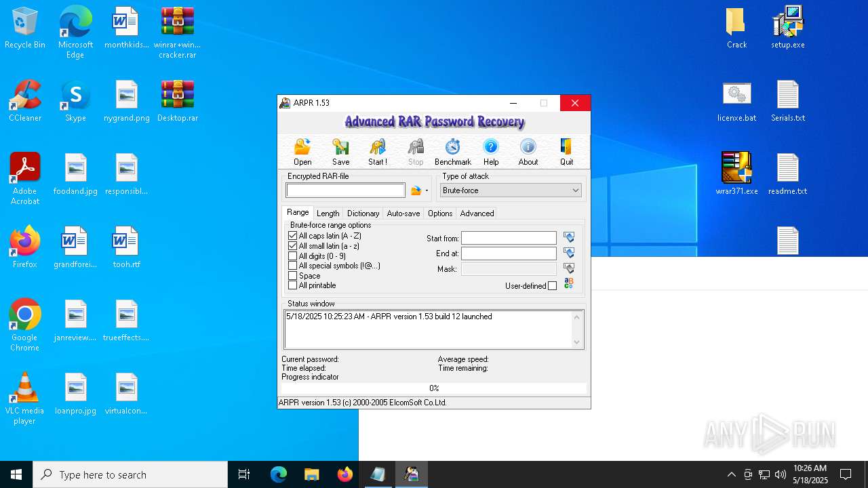Open the About info icon
Image resolution: width=868 pixels, height=488 pixels.
tap(528, 152)
